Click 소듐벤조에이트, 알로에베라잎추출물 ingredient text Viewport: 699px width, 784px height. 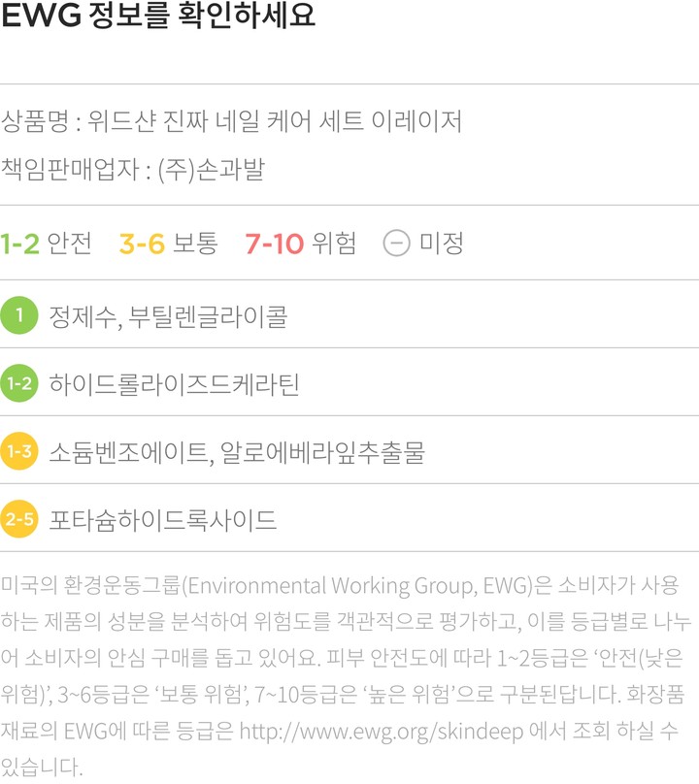(237, 452)
